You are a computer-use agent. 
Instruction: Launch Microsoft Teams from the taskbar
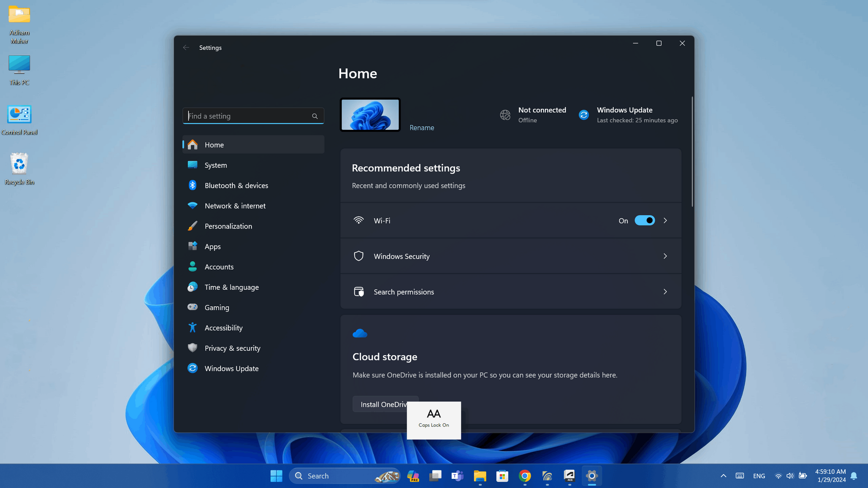[457, 476]
